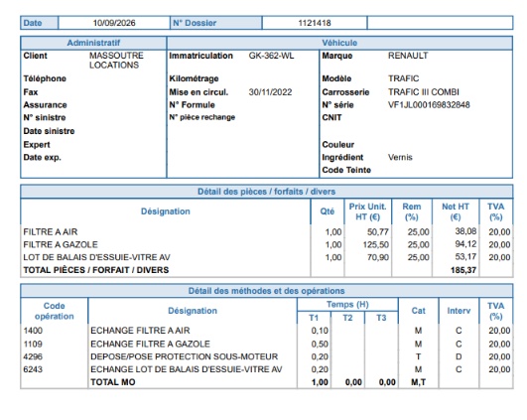Click unit price 125,50
Screen dimensions: 527x420
coord(376,245)
